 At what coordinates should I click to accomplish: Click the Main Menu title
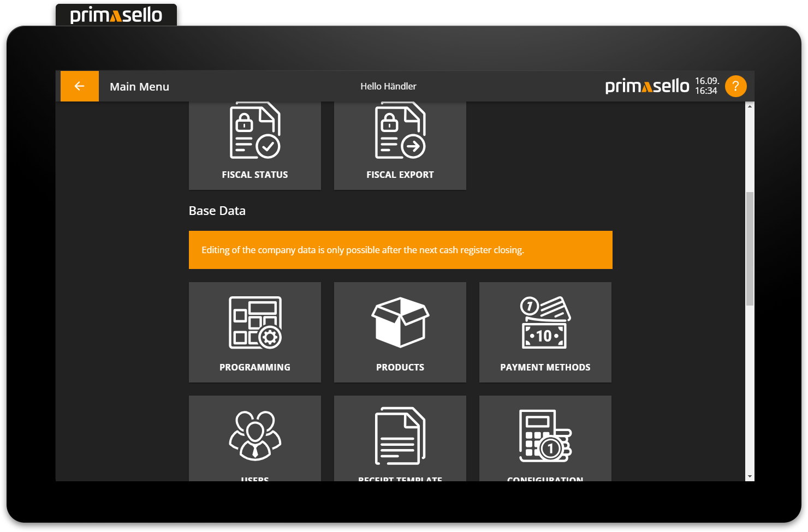[139, 87]
